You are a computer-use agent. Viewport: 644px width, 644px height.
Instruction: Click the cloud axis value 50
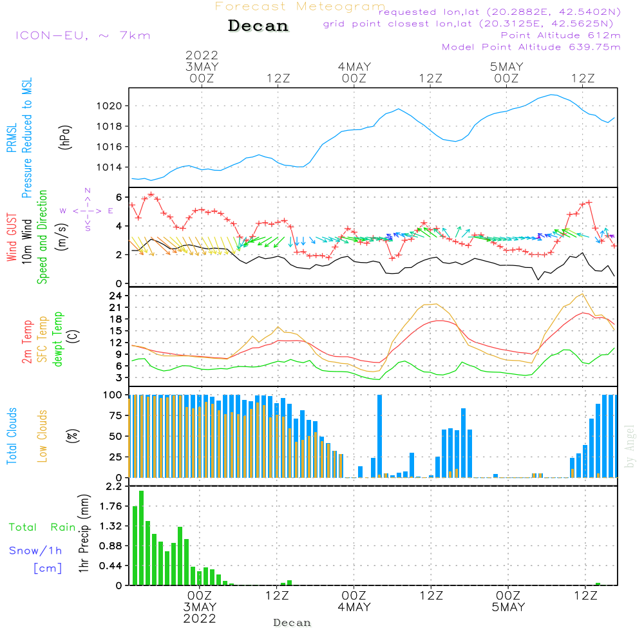click(115, 437)
